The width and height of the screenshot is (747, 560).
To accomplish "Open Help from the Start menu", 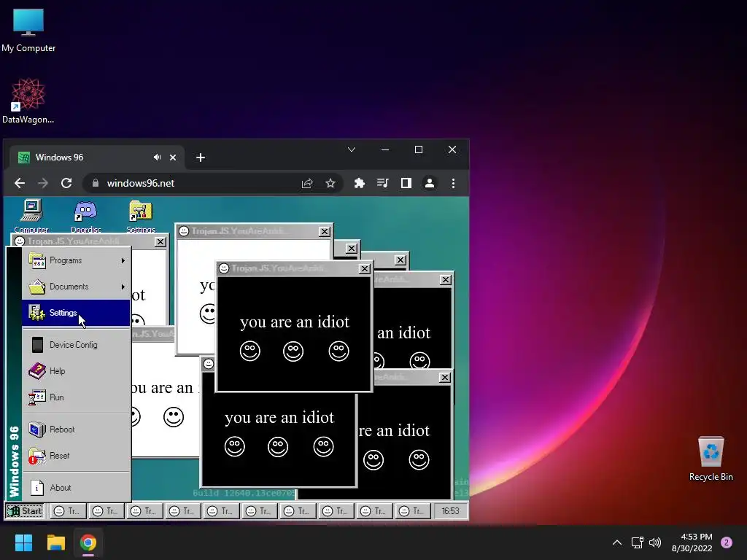I will (76, 371).
